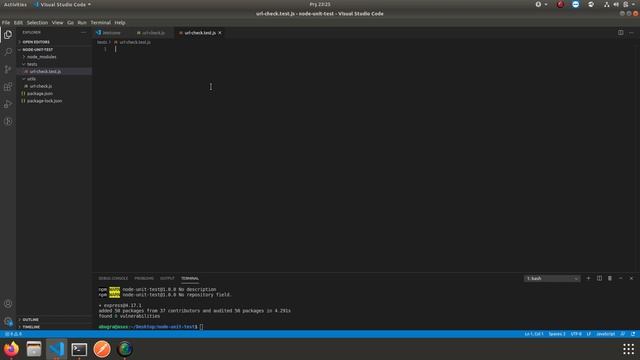Expand the OUTLINE section
Viewport: 640px width, 360px height.
(31, 320)
